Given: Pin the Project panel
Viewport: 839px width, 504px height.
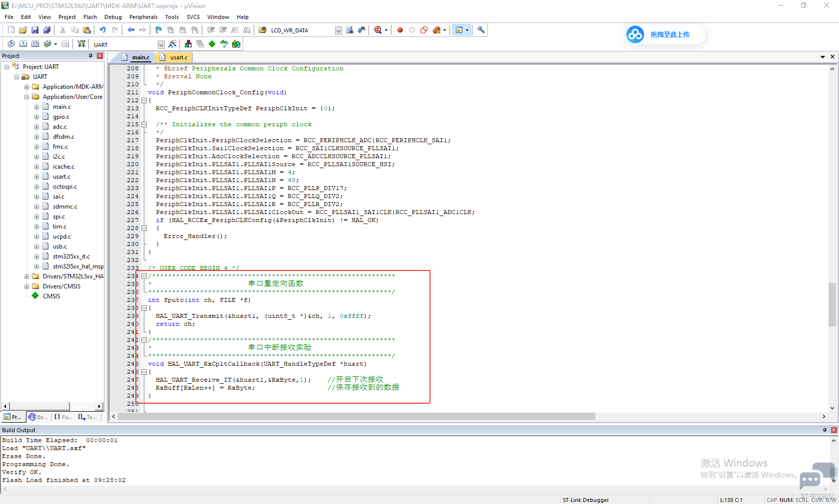Looking at the screenshot, I should click(90, 56).
